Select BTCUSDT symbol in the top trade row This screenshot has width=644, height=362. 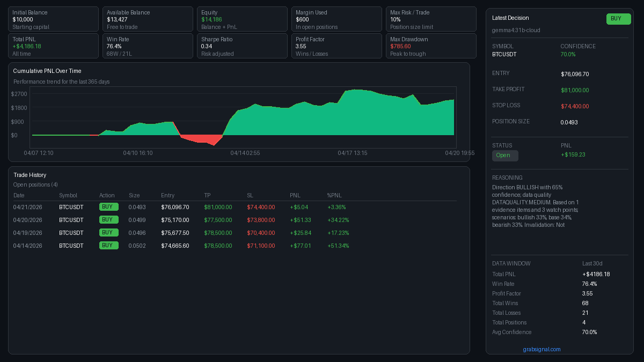click(71, 206)
